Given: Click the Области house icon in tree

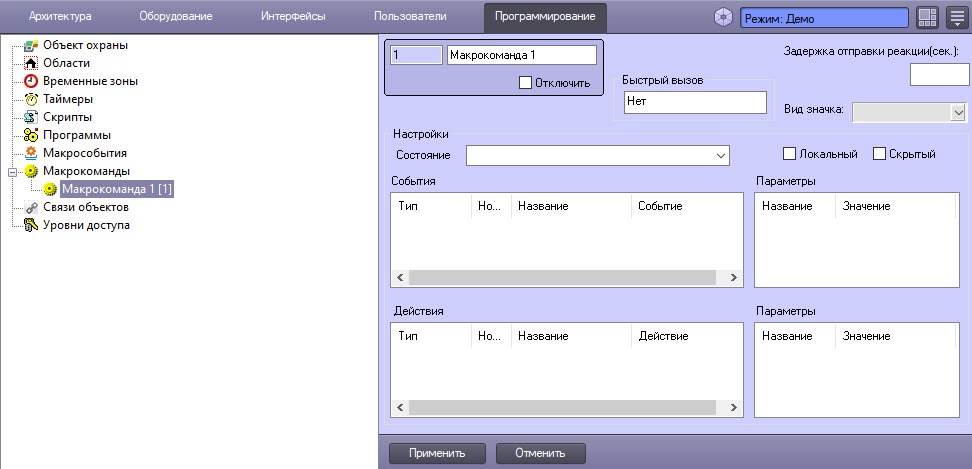Looking at the screenshot, I should click(31, 63).
